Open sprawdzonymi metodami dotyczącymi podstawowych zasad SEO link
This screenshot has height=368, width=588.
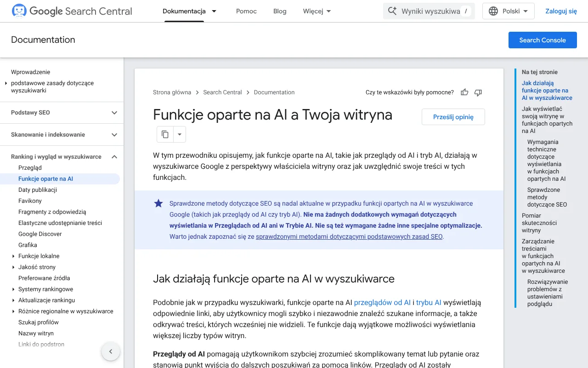coord(349,236)
